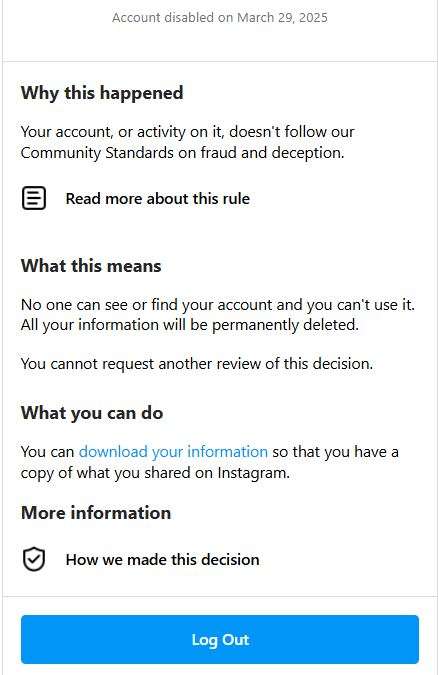Viewport: 438px width, 675px height.
Task: Click the shield checkmark icon
Action: tap(34, 560)
